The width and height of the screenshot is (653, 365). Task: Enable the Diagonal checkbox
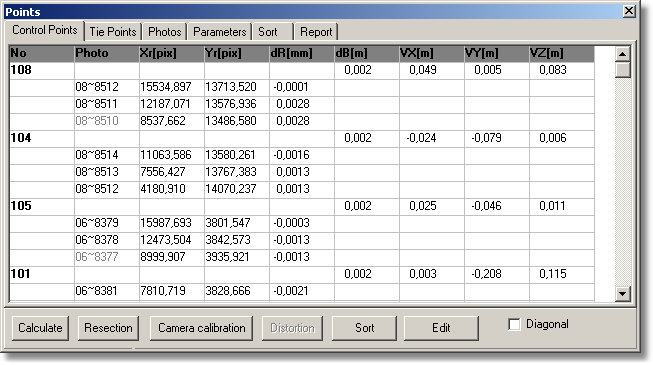pyautogui.click(x=514, y=324)
